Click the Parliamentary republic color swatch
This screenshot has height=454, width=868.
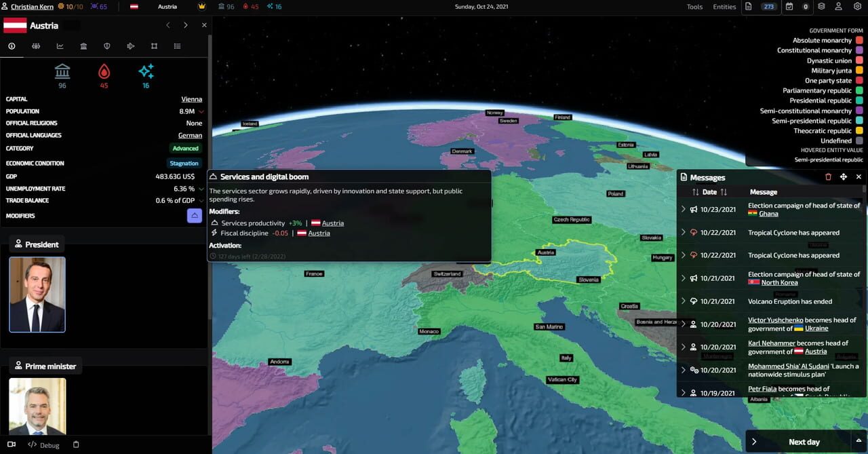[859, 90]
